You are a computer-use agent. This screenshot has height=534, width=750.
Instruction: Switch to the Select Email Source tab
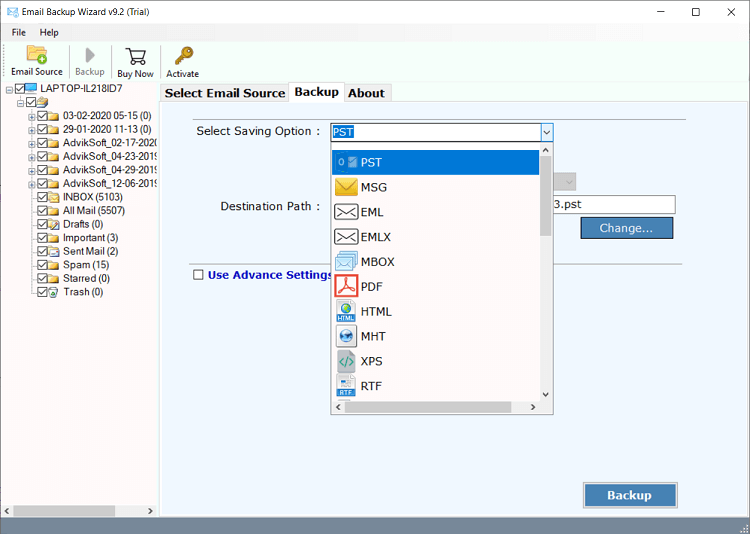(225, 93)
